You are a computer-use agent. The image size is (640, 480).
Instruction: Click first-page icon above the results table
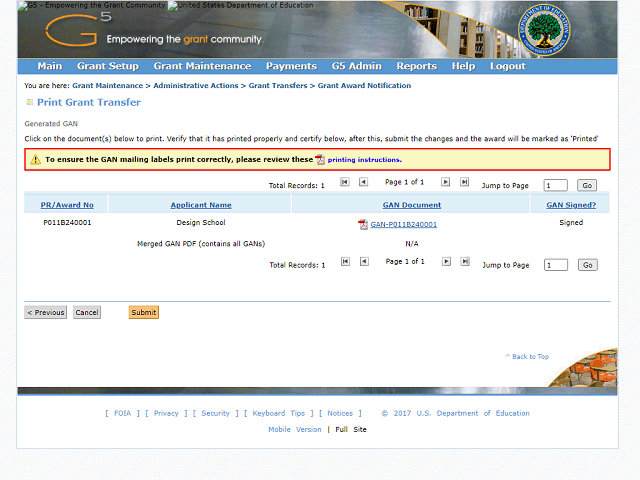[345, 182]
